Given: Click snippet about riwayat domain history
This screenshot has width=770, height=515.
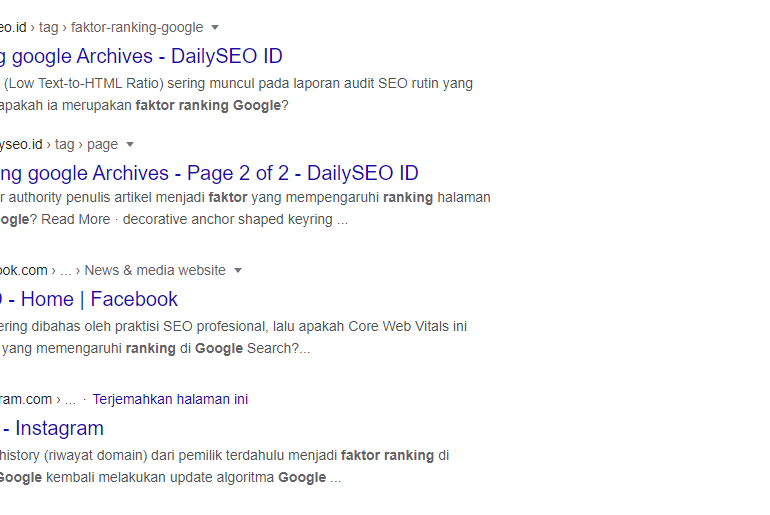Looking at the screenshot, I should tap(224, 456).
